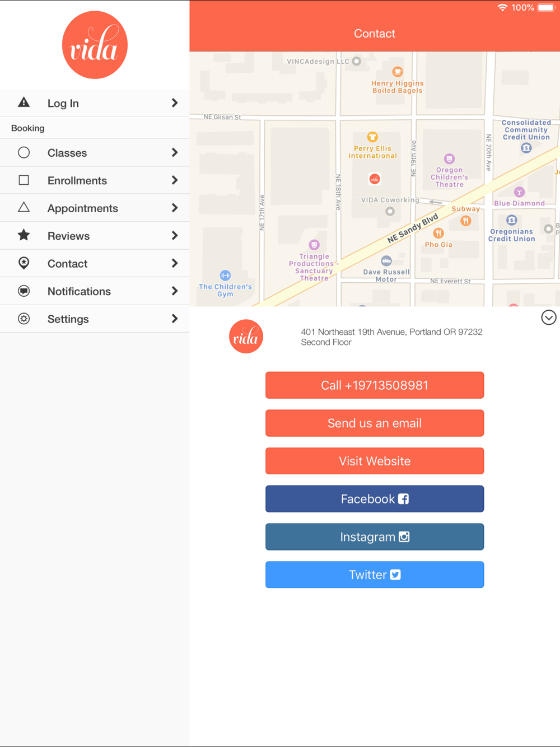Tap Dave Russell Motor map marker
This screenshot has width=560, height=747.
click(x=386, y=261)
